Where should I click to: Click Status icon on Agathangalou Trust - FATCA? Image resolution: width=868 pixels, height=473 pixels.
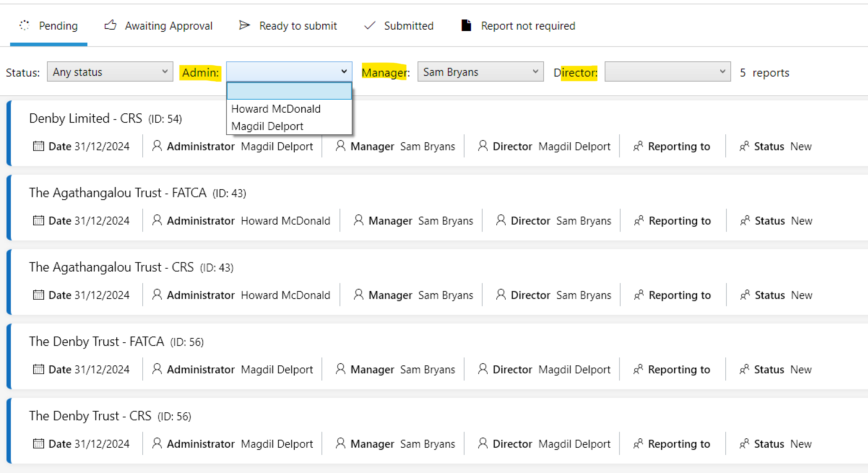(x=745, y=220)
